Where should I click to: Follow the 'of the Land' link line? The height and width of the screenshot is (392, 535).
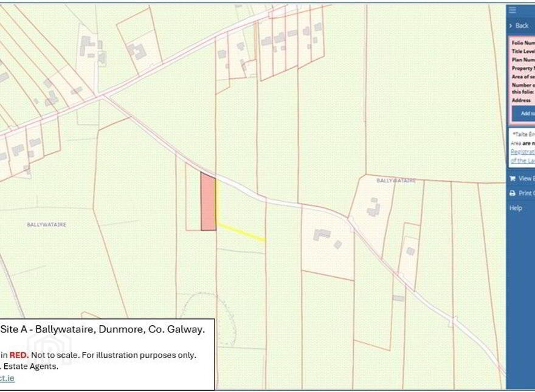pos(523,160)
